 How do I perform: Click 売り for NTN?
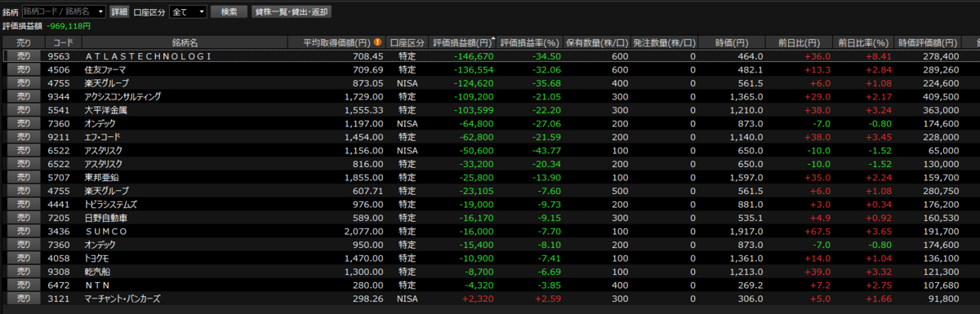pos(24,285)
